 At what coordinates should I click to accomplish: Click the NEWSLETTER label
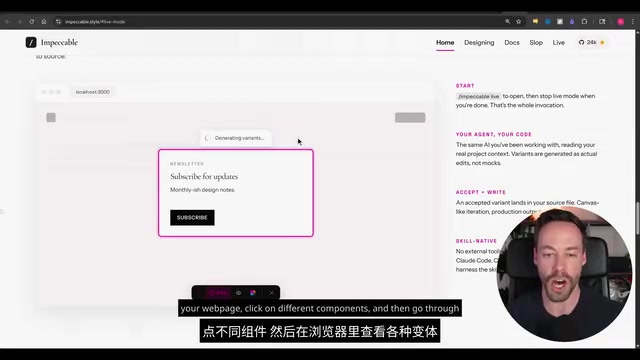pyautogui.click(x=187, y=164)
